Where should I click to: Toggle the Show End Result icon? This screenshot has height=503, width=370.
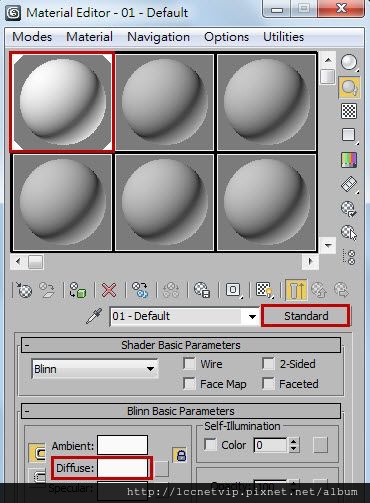coord(296,290)
